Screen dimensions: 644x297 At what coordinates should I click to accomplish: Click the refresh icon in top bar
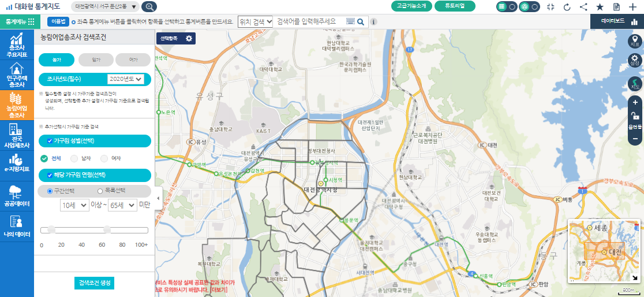pos(567,7)
